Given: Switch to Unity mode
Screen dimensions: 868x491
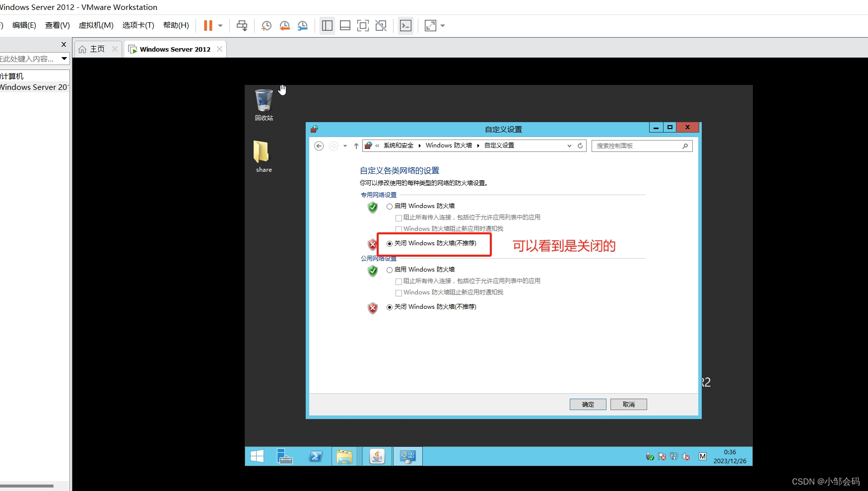Looking at the screenshot, I should tap(381, 26).
